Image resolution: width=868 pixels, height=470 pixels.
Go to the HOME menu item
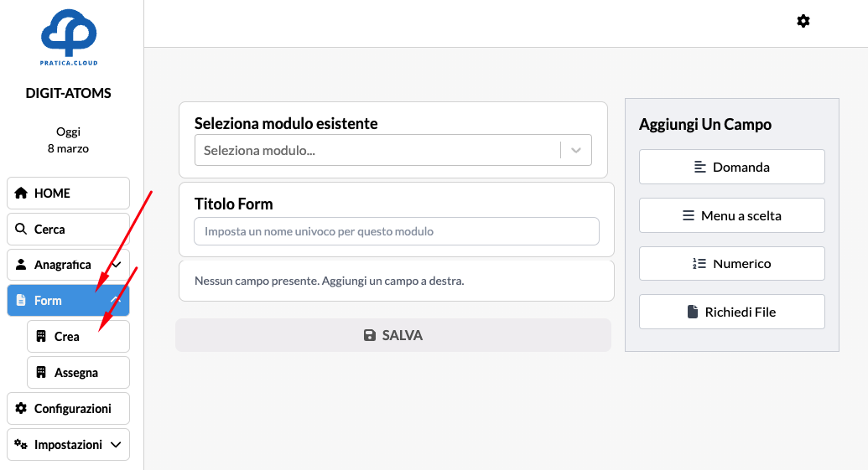(x=68, y=193)
